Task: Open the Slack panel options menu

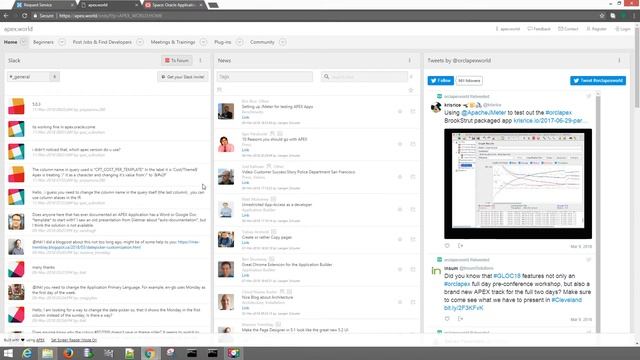Action: pos(200,60)
